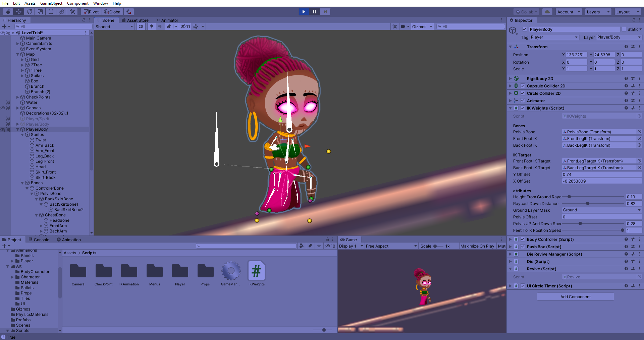Viewport: 644px width, 340px height.
Task: Expand the Rigidbody 2D component
Action: pos(510,79)
